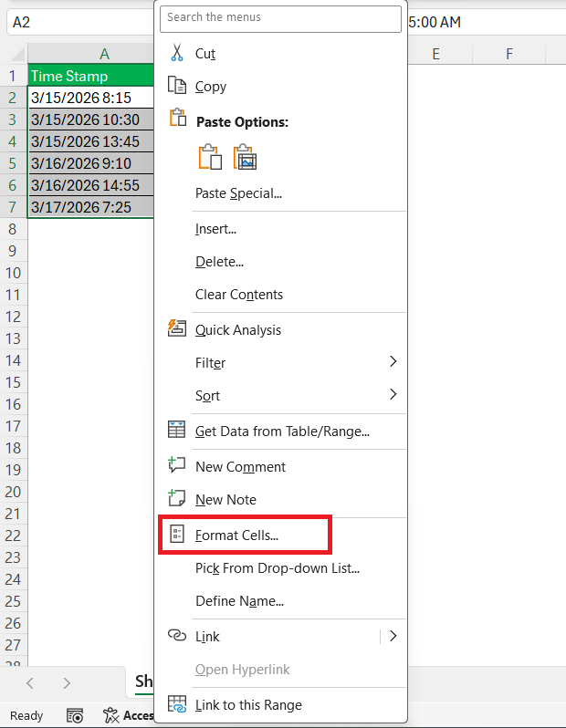Screen dimensions: 566x728
Task: Choose Define Name from the menu
Action: point(239,601)
